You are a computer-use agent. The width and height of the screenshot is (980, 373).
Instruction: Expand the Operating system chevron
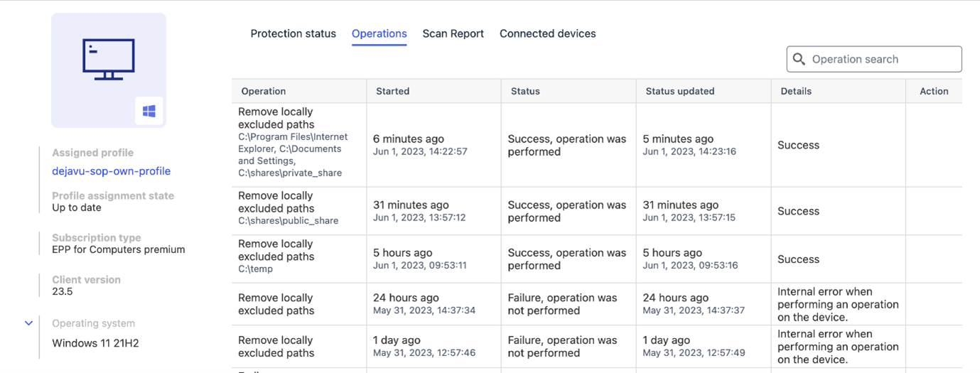point(28,323)
